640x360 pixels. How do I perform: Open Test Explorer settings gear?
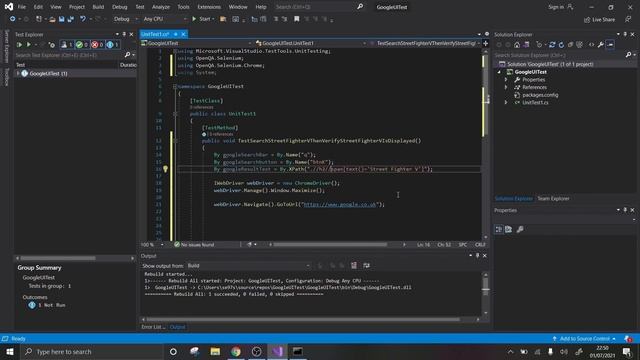coord(52,44)
